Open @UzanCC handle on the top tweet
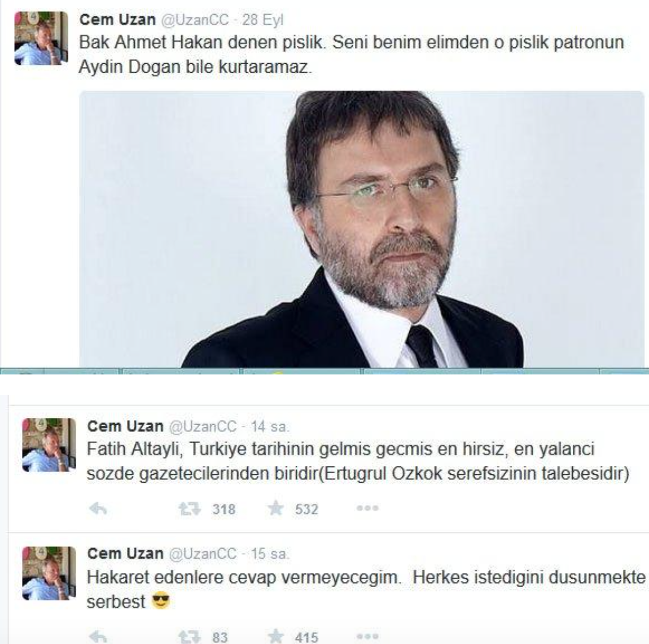 tap(195, 20)
